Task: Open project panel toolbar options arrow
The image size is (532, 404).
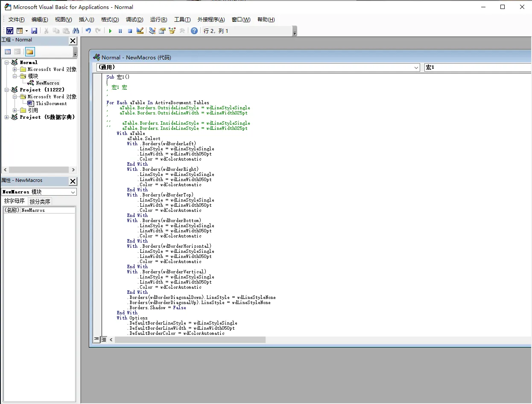Action: tap(75, 52)
